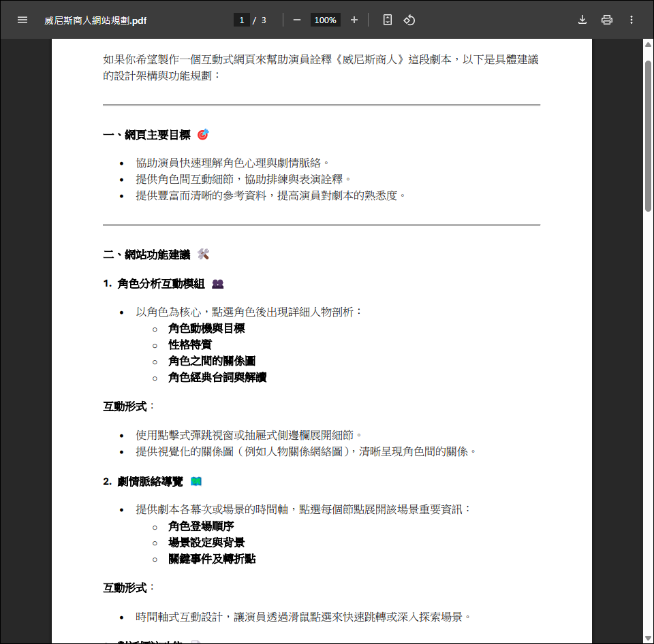Click the vertical scrollbar thumb
The image size is (654, 644).
tap(648, 136)
